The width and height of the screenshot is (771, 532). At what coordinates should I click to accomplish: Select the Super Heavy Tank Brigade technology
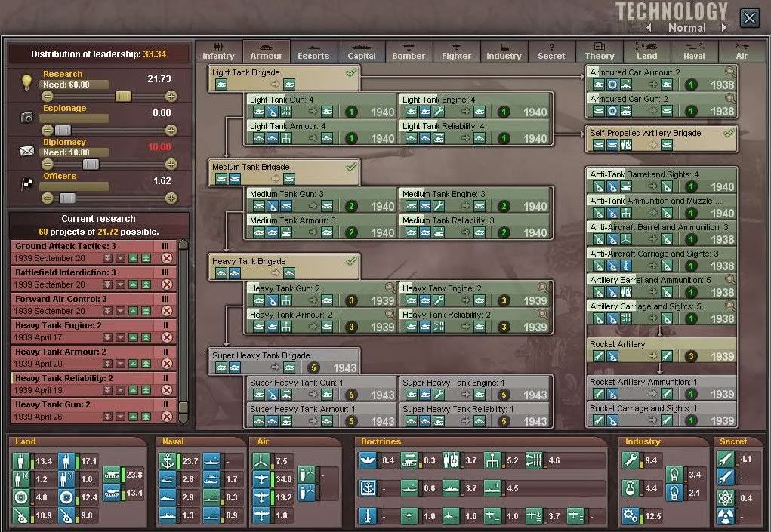point(284,361)
